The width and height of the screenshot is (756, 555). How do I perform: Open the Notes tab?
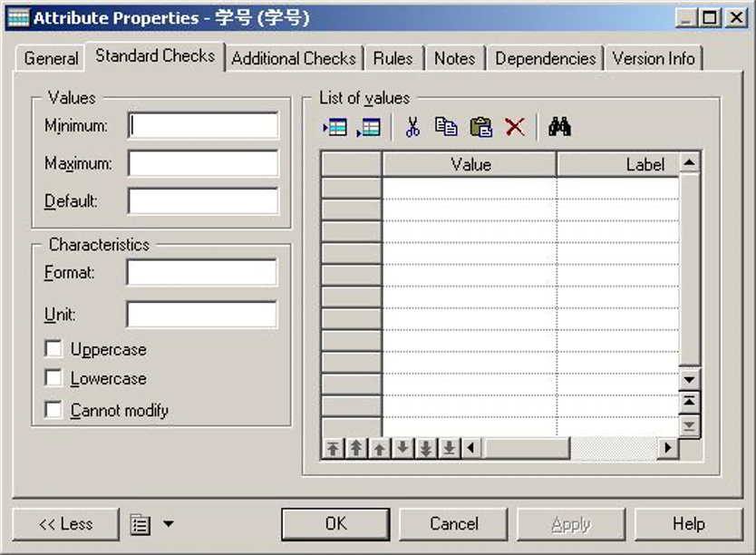click(x=455, y=59)
